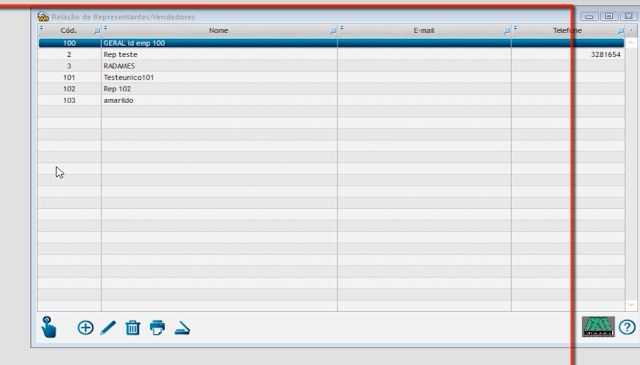Image resolution: width=640 pixels, height=365 pixels.
Task: Search in the Telefone column magnifier
Action: (620, 31)
